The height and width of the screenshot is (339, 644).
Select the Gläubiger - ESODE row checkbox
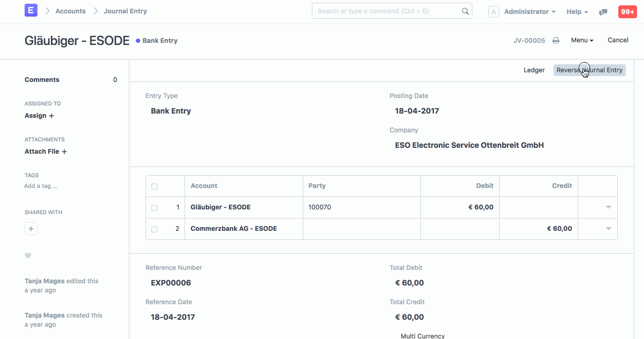coord(154,207)
